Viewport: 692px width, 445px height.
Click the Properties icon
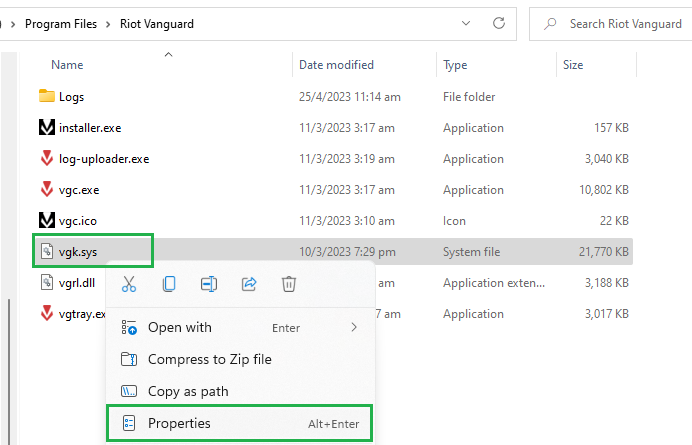(129, 423)
